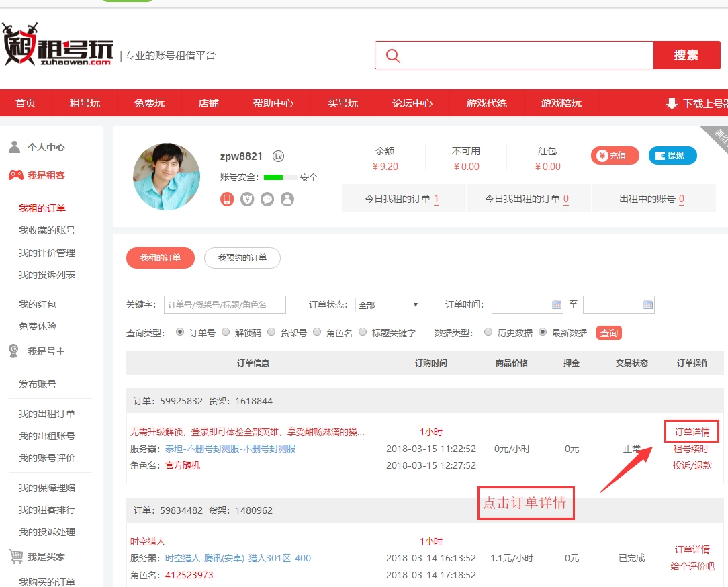Open end date calendar picker icon
The image size is (728, 587).
647,305
